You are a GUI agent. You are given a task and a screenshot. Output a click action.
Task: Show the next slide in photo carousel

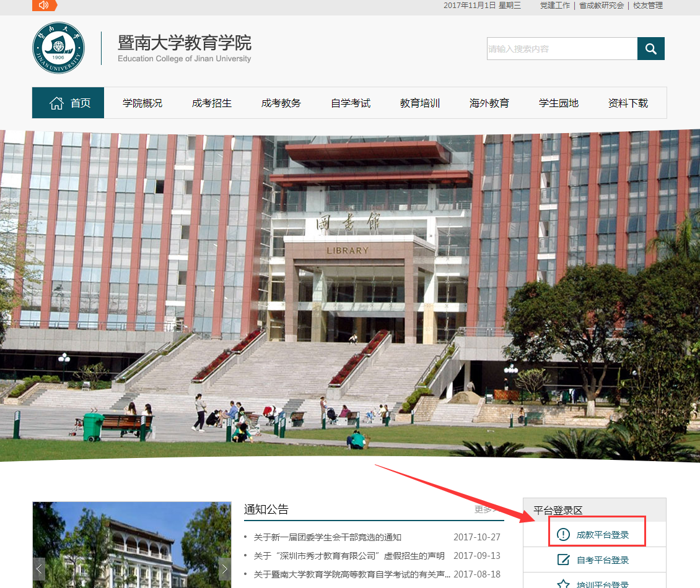click(x=224, y=569)
